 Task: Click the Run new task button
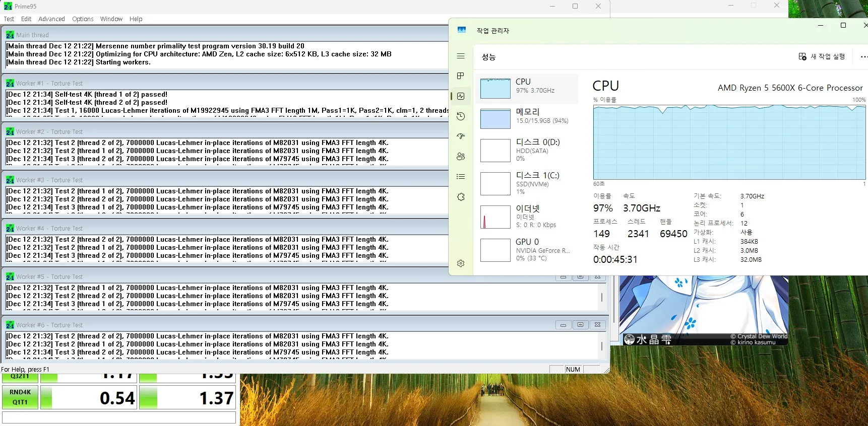coord(822,56)
